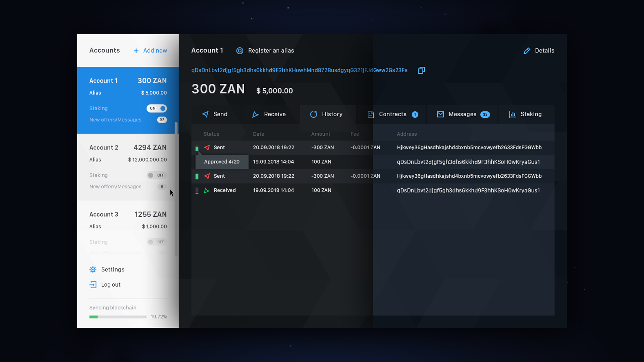This screenshot has width=644, height=362.
Task: Click the Address column header
Action: [407, 134]
